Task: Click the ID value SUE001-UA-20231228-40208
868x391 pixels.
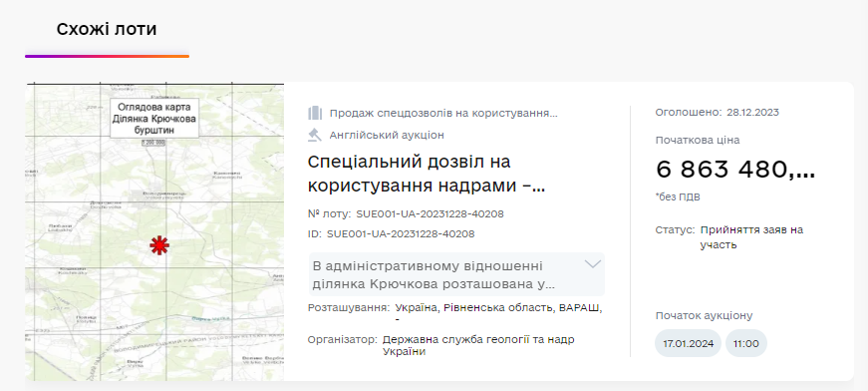Action: coord(401,233)
